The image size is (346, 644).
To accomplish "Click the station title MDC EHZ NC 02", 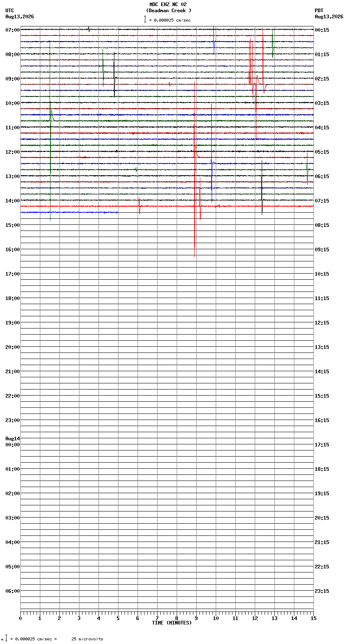I will (x=168, y=4).
